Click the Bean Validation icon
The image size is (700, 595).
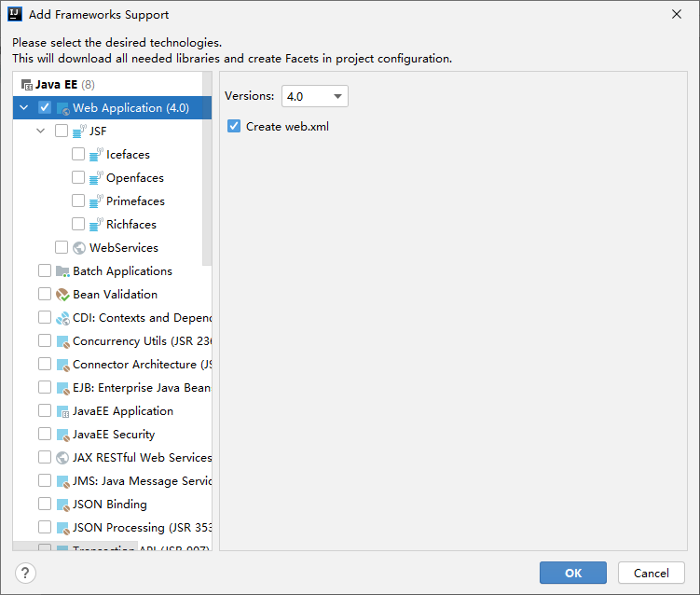coord(63,295)
